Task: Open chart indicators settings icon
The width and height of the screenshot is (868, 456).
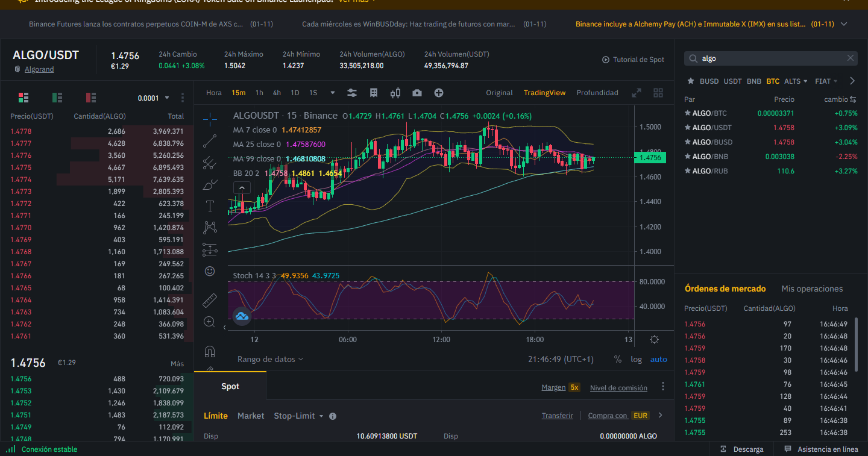Action: 352,93
